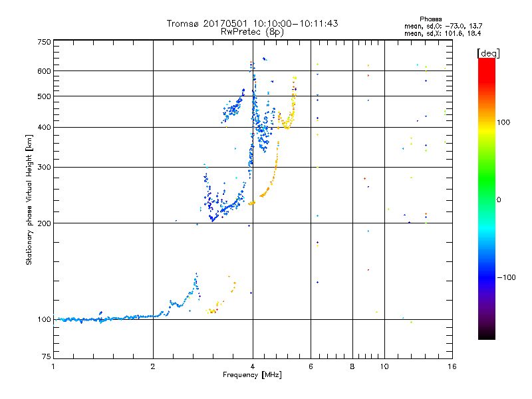
Task: Click the dark bottom end of the colorbar
Action: (487, 332)
